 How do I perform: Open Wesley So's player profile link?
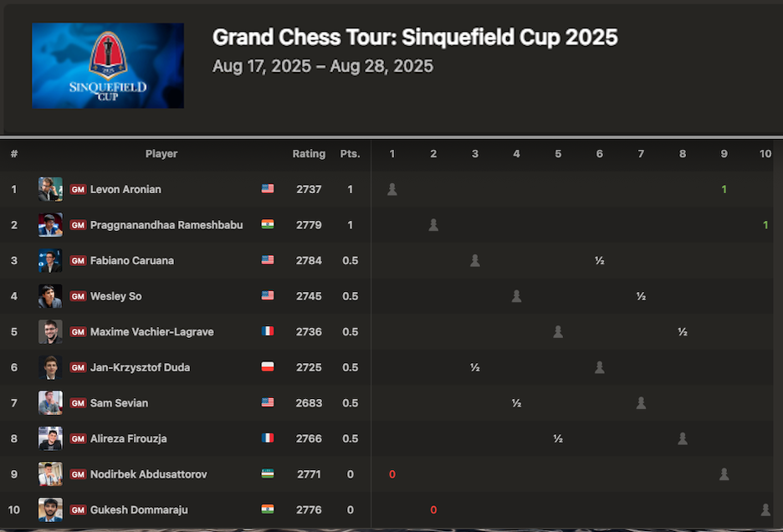point(116,296)
